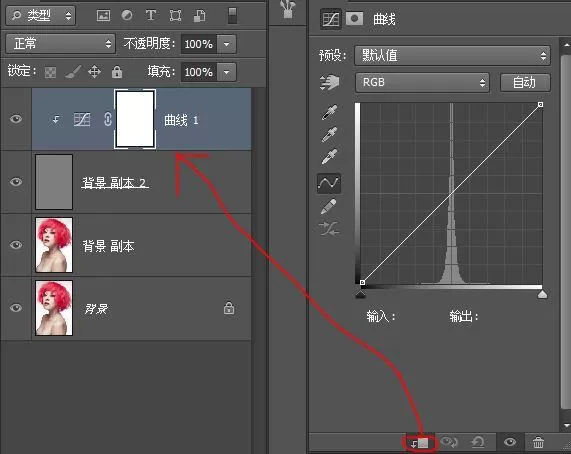The image size is (571, 454).
Task: Toggle lock image pixels brush icon
Action: click(72, 72)
